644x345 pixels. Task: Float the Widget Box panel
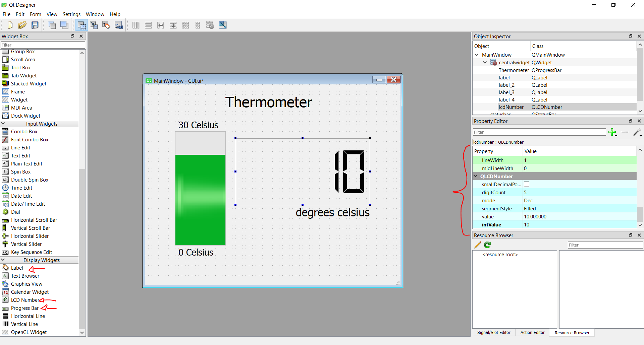[x=72, y=36]
